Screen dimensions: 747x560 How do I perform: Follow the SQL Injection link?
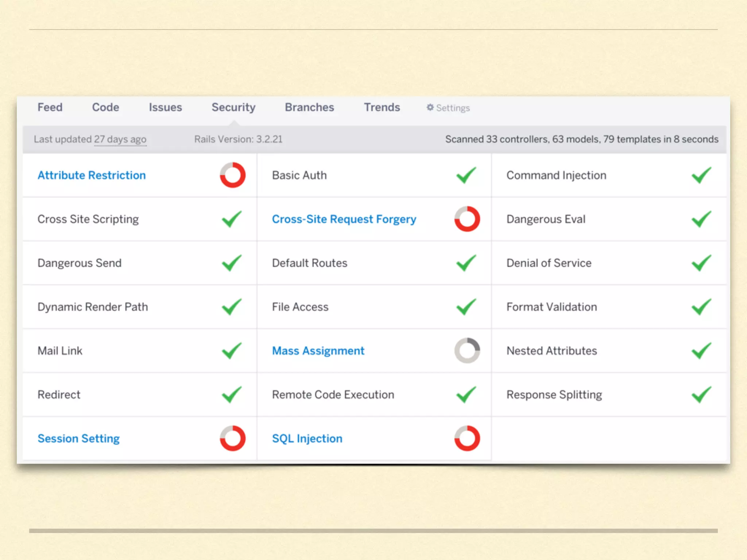point(307,438)
